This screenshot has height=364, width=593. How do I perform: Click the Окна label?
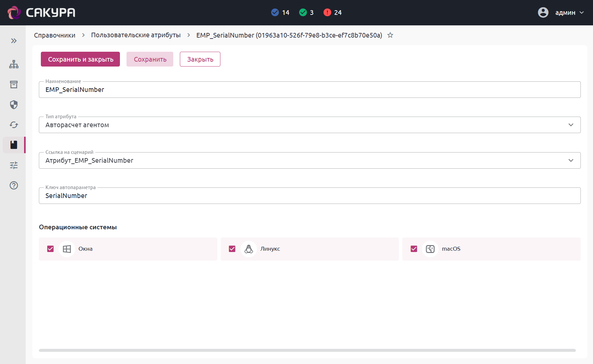(85, 249)
